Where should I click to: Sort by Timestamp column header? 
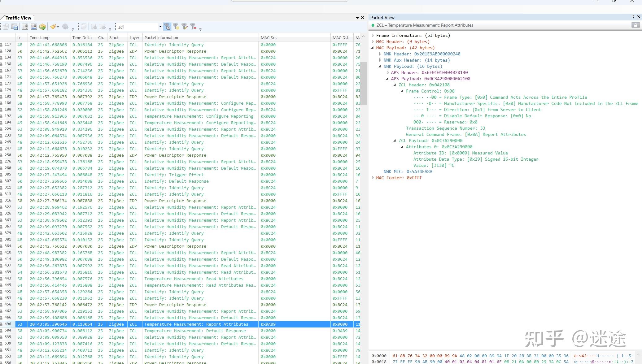[x=39, y=37]
